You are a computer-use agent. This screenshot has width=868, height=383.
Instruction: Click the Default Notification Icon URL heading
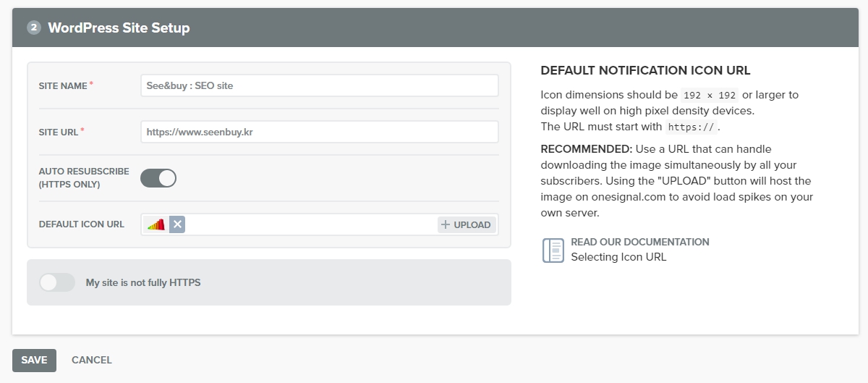tap(645, 70)
